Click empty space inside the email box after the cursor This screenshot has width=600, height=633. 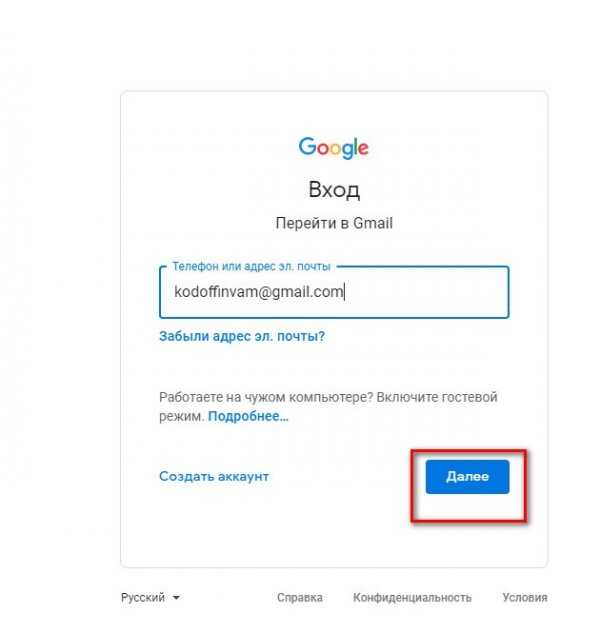[x=424, y=292]
